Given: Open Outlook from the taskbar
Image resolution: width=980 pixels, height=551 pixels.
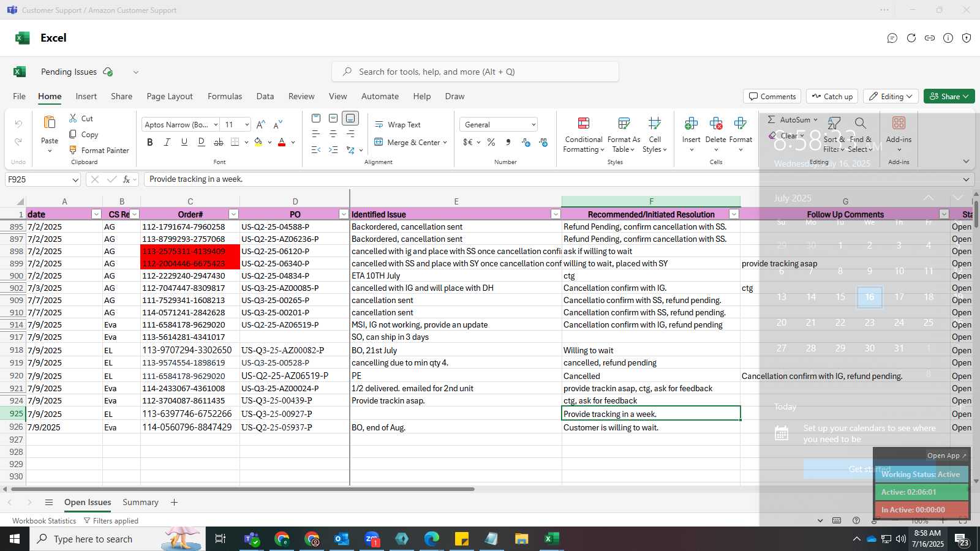Looking at the screenshot, I should [x=341, y=539].
